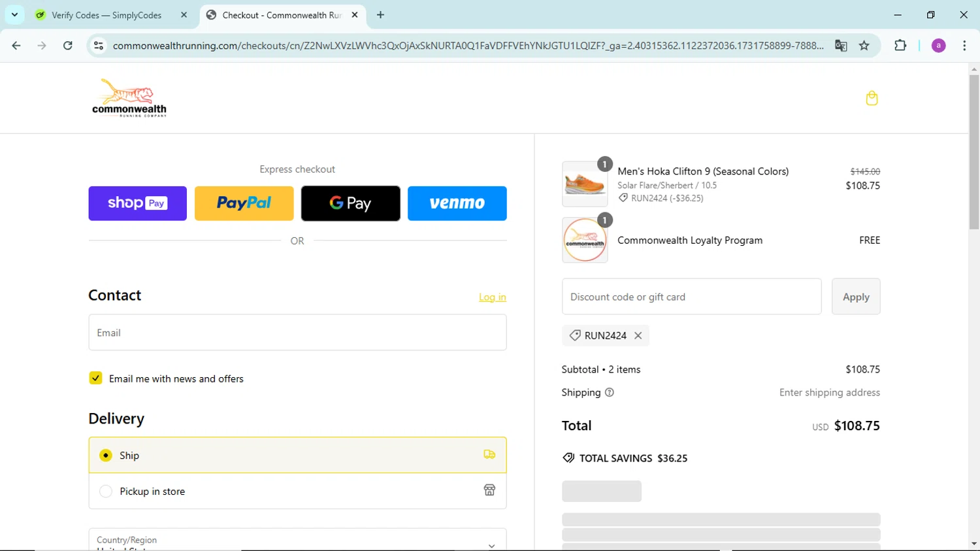Click the Total Savings tag icon
The image size is (980, 551).
pyautogui.click(x=568, y=458)
